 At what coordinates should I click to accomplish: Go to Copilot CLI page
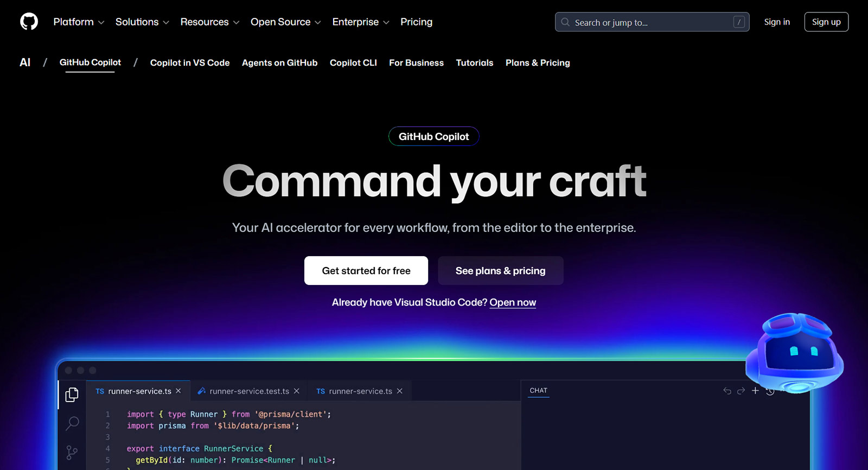click(x=353, y=63)
